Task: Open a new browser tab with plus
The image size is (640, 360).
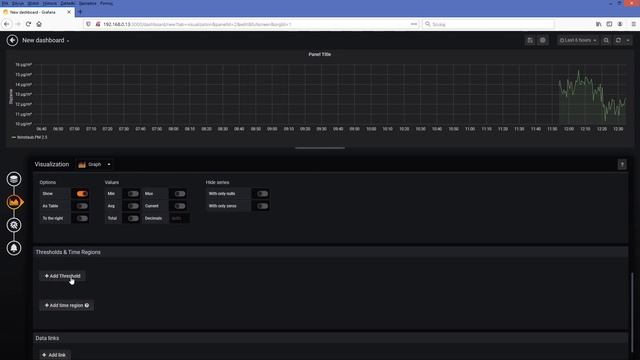Action: 80,12
